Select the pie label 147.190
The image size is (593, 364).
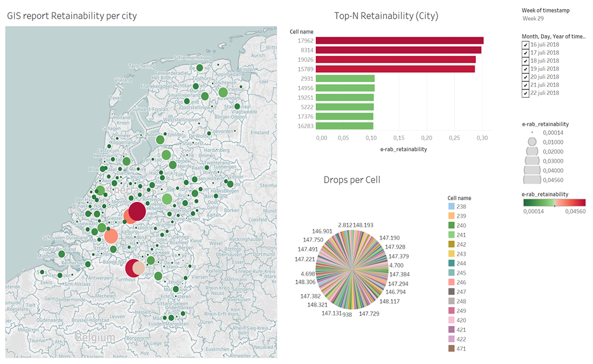pyautogui.click(x=389, y=238)
